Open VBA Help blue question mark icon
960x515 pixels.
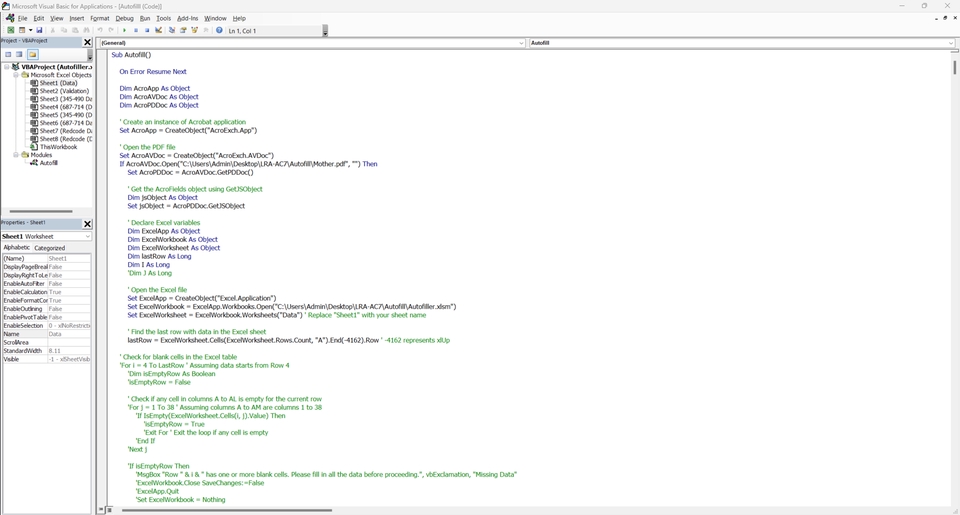point(219,30)
